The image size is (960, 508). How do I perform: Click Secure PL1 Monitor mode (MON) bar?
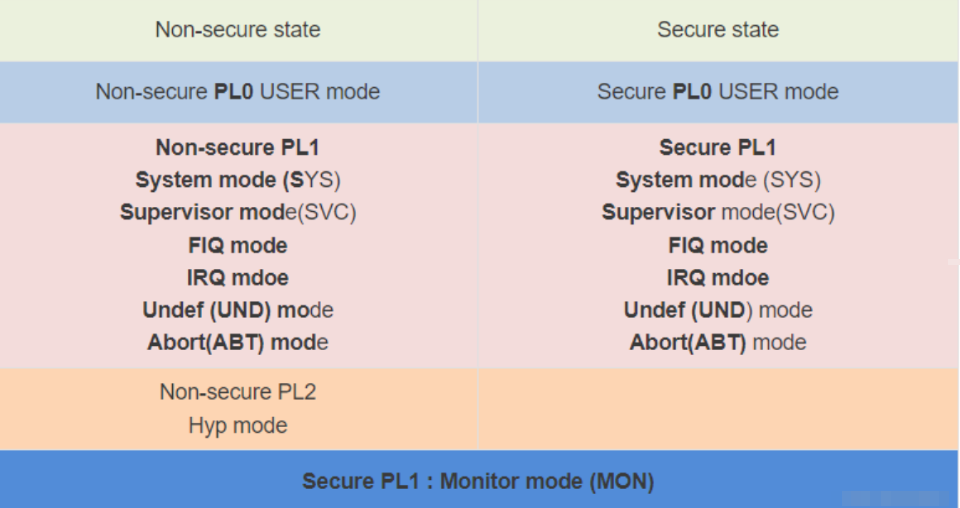coord(479,480)
